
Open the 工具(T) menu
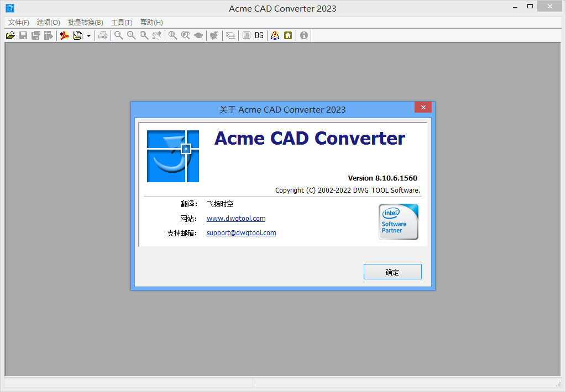coord(122,22)
